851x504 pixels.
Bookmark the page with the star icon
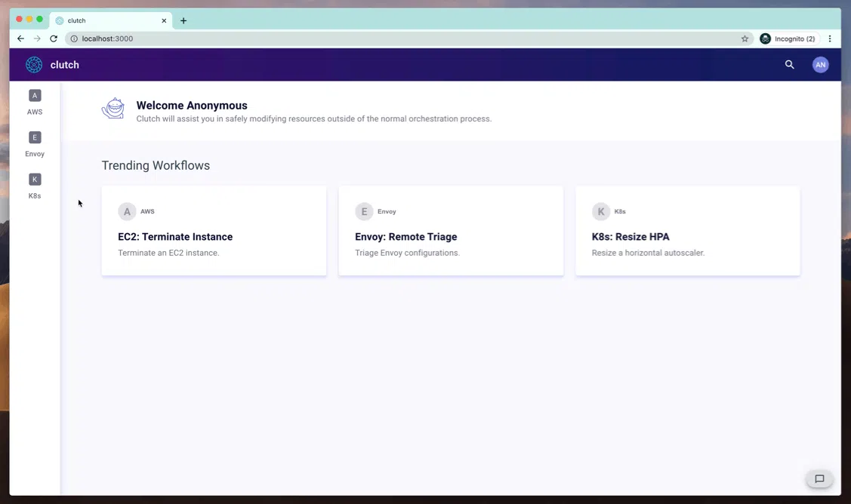(x=745, y=38)
